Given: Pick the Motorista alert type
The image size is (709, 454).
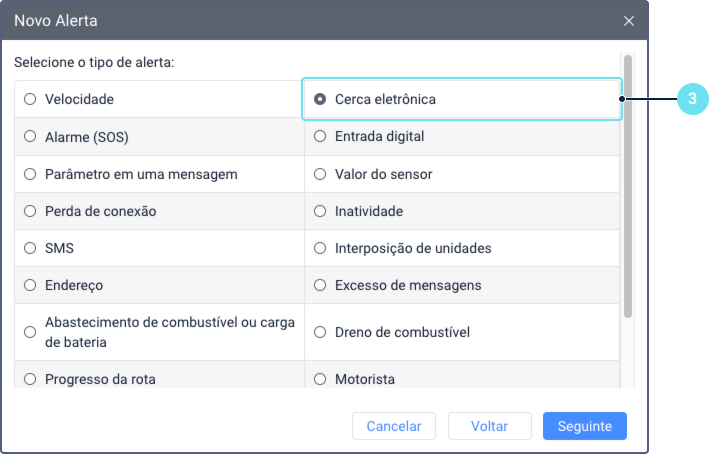Looking at the screenshot, I should (320, 379).
